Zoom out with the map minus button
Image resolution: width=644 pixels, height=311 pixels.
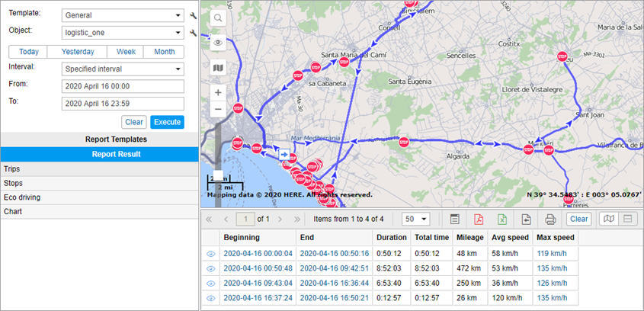pos(218,109)
